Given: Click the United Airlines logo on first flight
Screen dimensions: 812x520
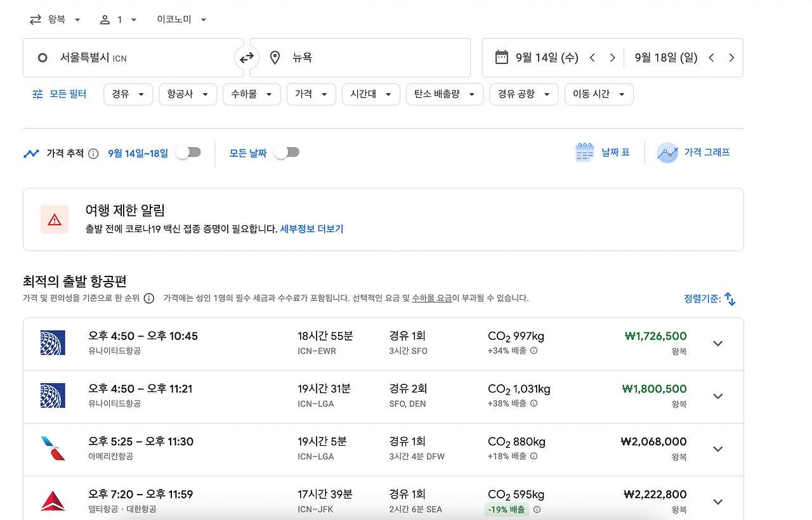Looking at the screenshot, I should click(53, 343).
